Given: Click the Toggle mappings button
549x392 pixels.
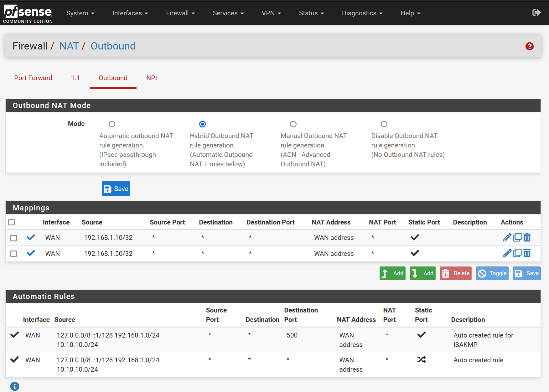Looking at the screenshot, I should point(492,273).
